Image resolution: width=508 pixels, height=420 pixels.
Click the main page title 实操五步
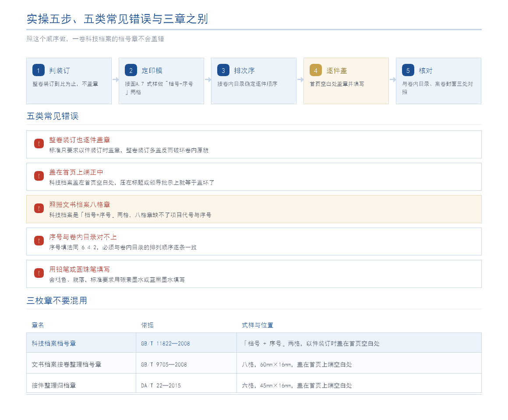coord(117,19)
